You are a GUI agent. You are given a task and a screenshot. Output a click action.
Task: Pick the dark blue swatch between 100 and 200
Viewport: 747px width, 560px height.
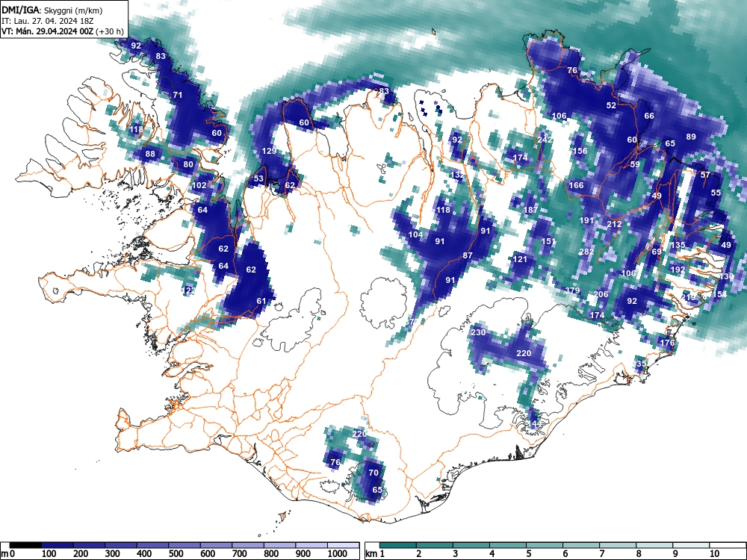(x=58, y=545)
